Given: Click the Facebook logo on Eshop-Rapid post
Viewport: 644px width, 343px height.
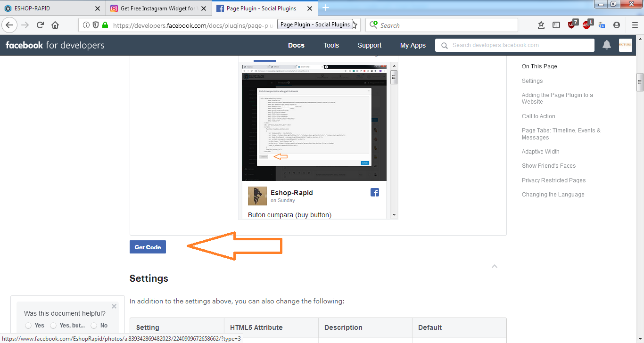Looking at the screenshot, I should [x=375, y=192].
